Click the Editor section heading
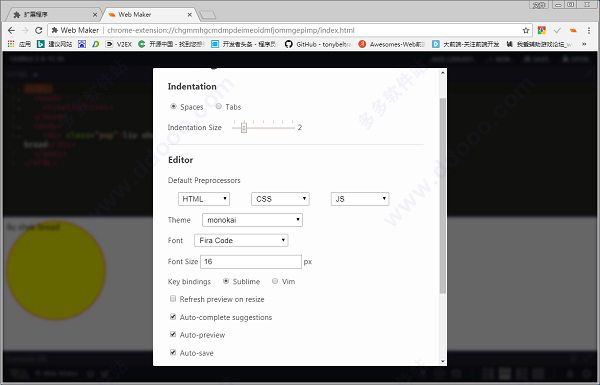This screenshot has height=385, width=600. 181,160
